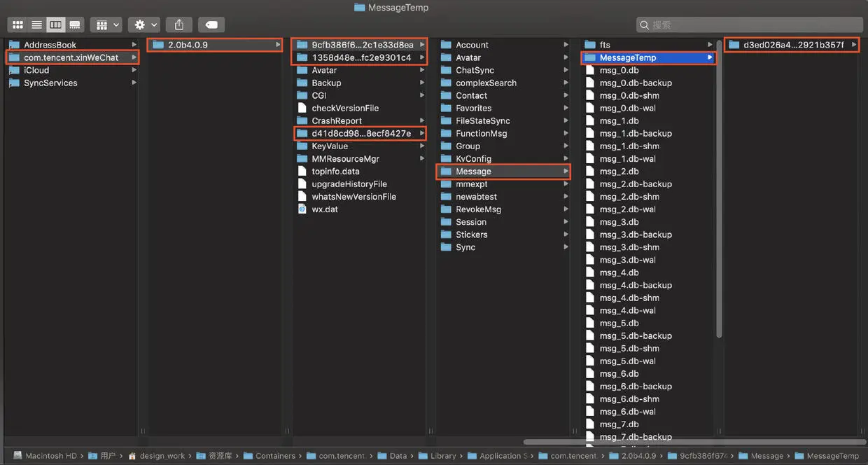Open the MMResourceMgr folder

pos(360,158)
